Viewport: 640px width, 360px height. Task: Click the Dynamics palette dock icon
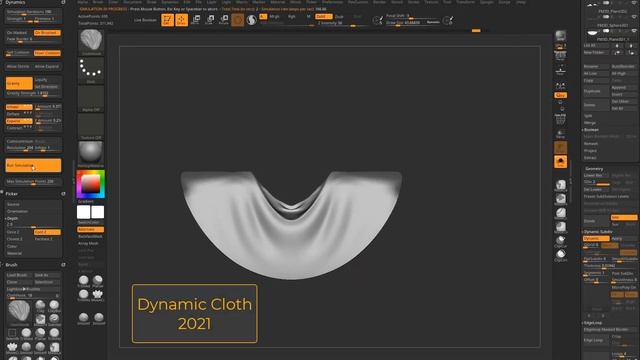[63, 2]
